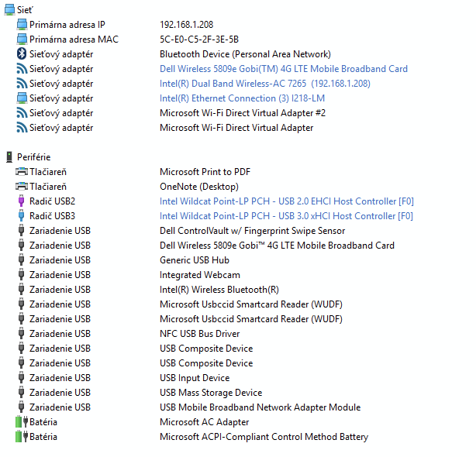The width and height of the screenshot is (476, 457).
Task: Select the Microsoft AC Adapter value
Action: click(x=205, y=422)
